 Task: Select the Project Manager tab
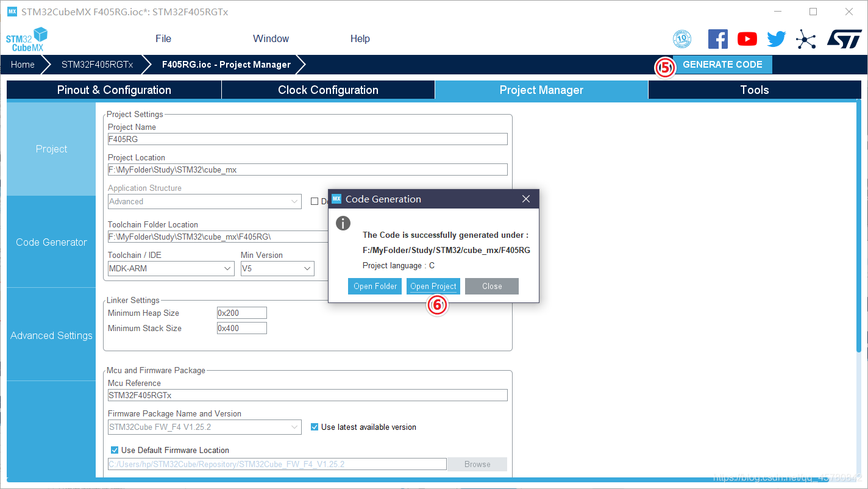(x=541, y=90)
